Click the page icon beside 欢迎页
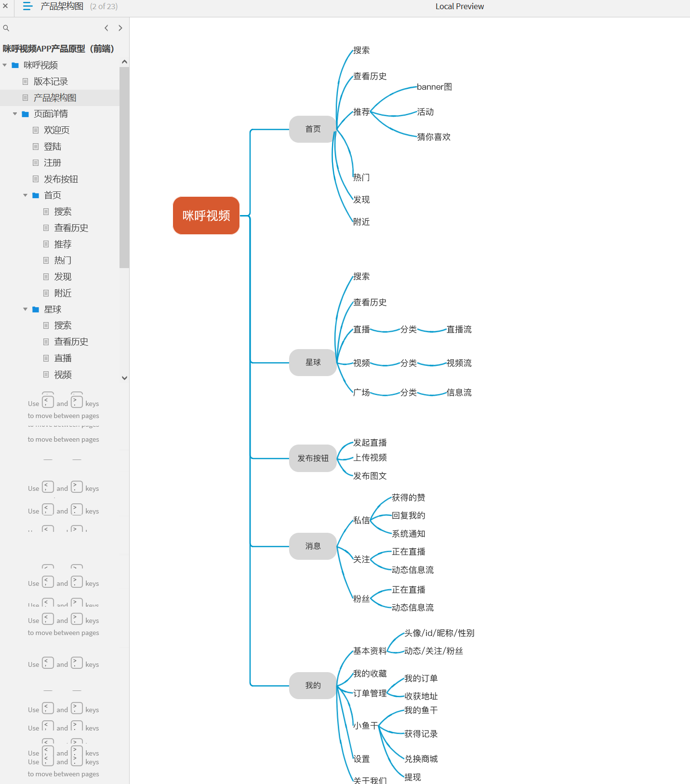This screenshot has height=784, width=690. pyautogui.click(x=36, y=130)
